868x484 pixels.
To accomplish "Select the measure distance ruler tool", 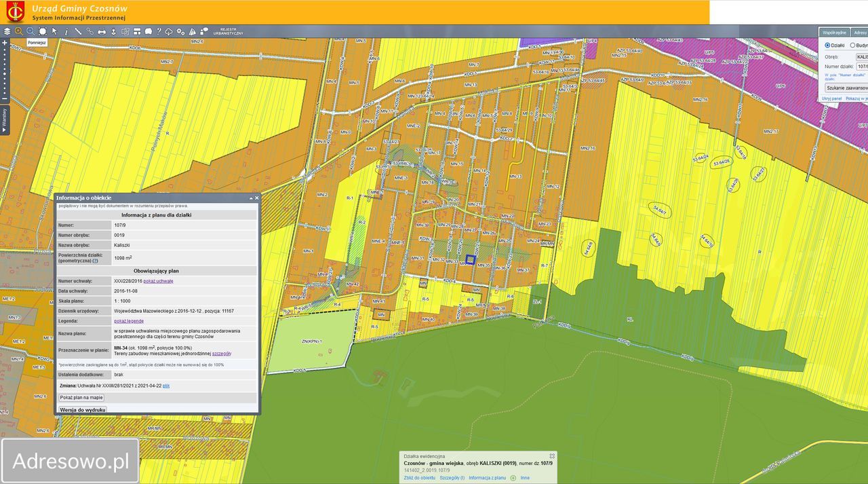I will 78,31.
